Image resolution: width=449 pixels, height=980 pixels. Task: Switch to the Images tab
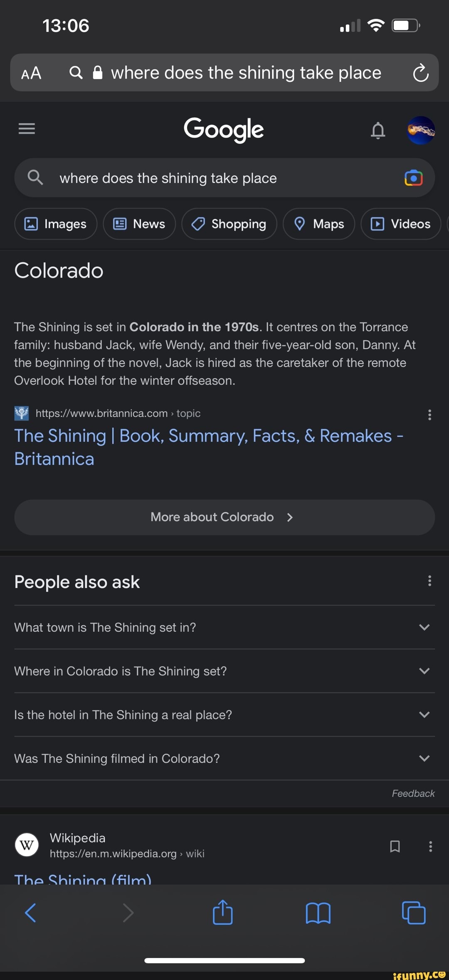click(56, 224)
